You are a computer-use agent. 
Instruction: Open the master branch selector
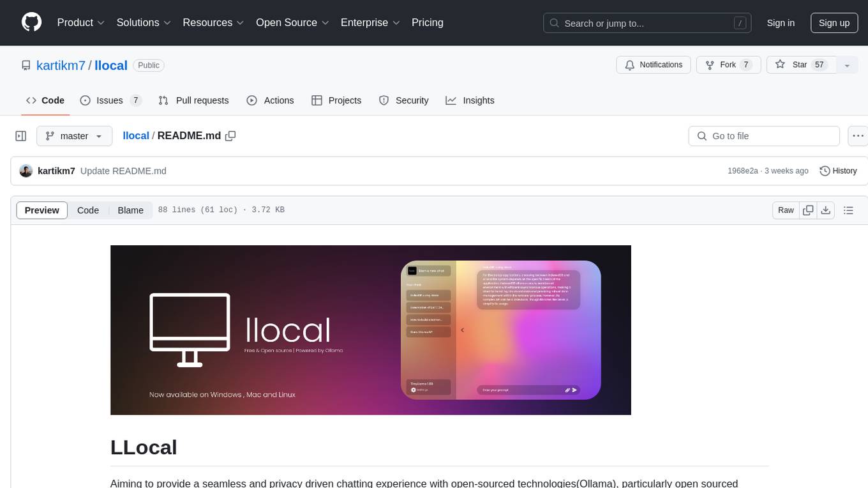74,136
